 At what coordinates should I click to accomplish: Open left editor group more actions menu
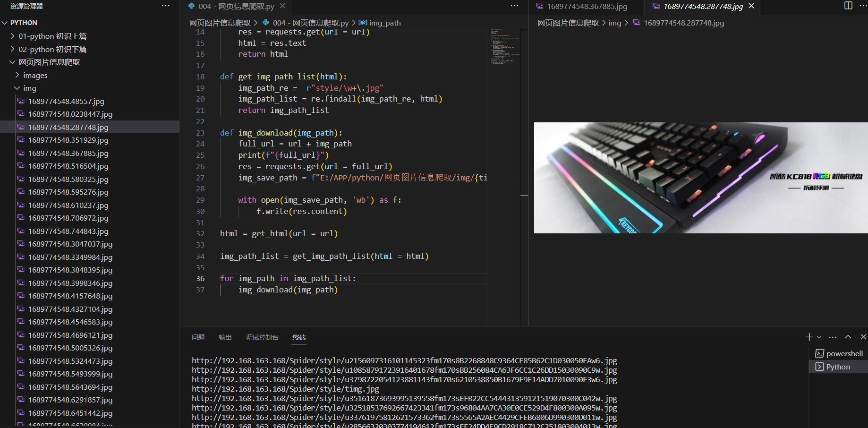coord(514,6)
